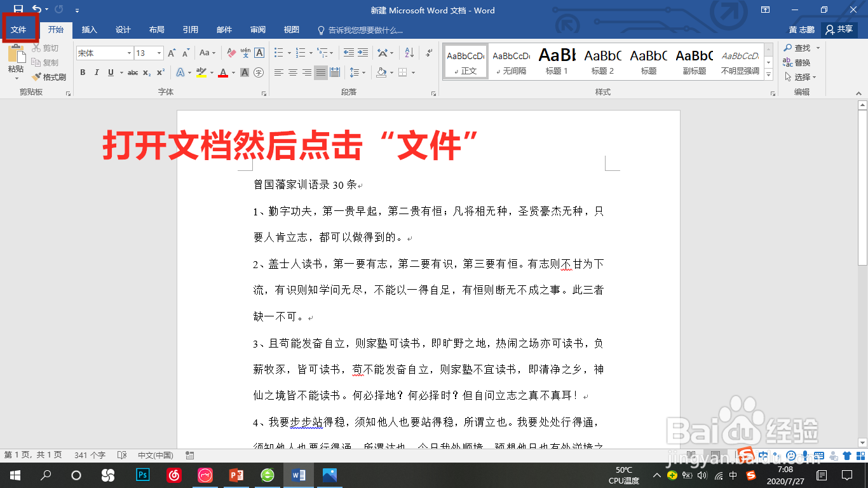Select the 标题 1 style

[556, 61]
